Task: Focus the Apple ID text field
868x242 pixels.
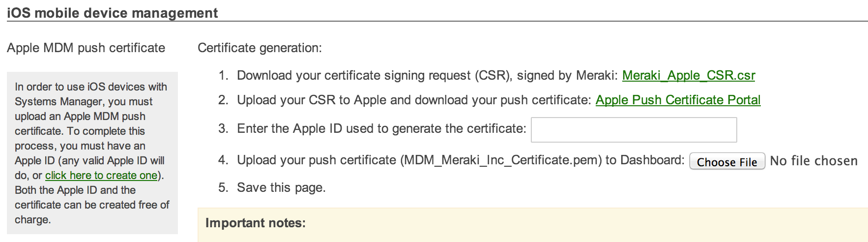Action: coord(634,130)
